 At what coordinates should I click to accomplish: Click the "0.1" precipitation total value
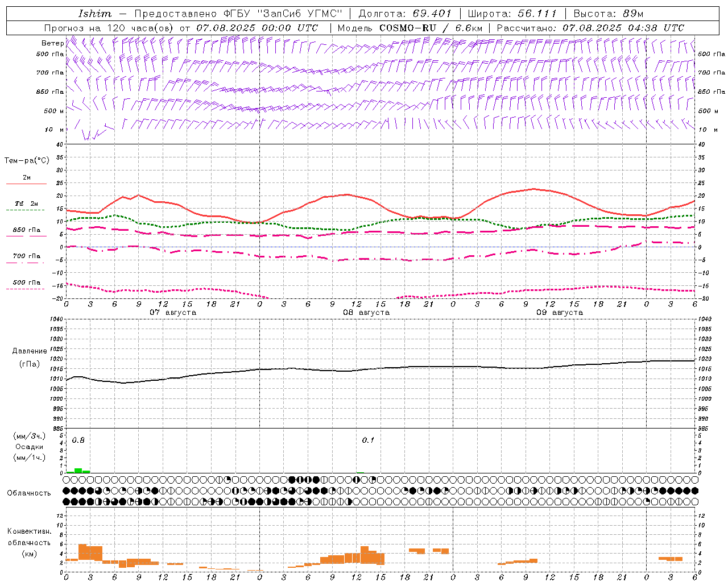[x=368, y=440]
